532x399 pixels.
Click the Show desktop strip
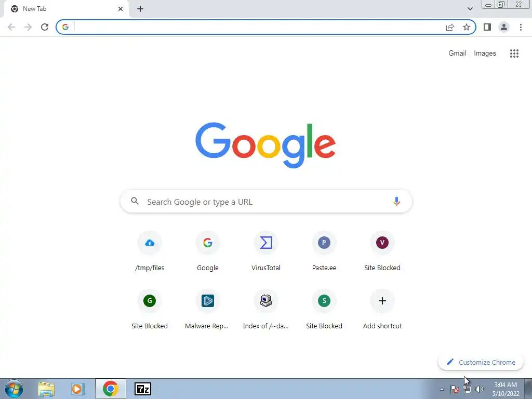(x=528, y=389)
